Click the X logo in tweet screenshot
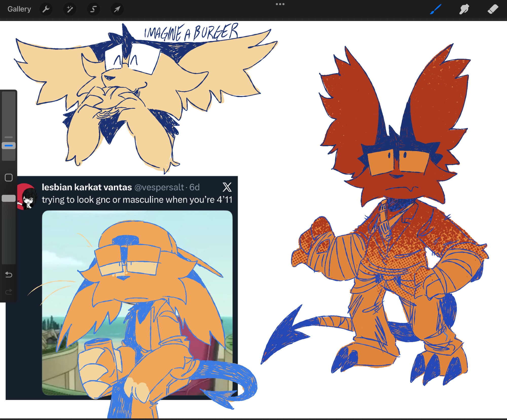This screenshot has height=420, width=507. point(227,187)
